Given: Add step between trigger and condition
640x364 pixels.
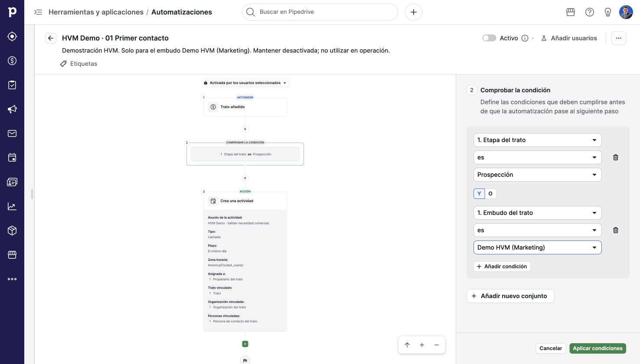Looking at the screenshot, I should [x=245, y=129].
